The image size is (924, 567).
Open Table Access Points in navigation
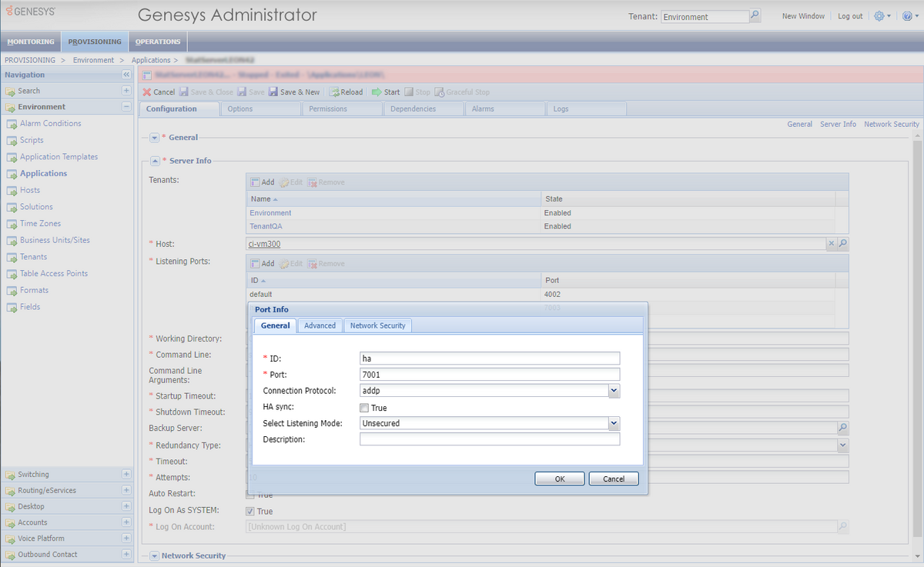(x=54, y=274)
